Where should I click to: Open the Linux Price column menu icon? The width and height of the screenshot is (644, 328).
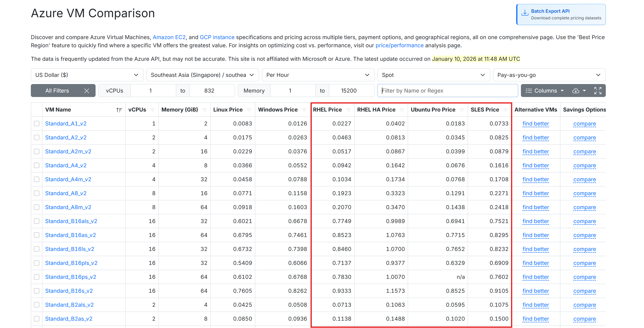(x=249, y=110)
